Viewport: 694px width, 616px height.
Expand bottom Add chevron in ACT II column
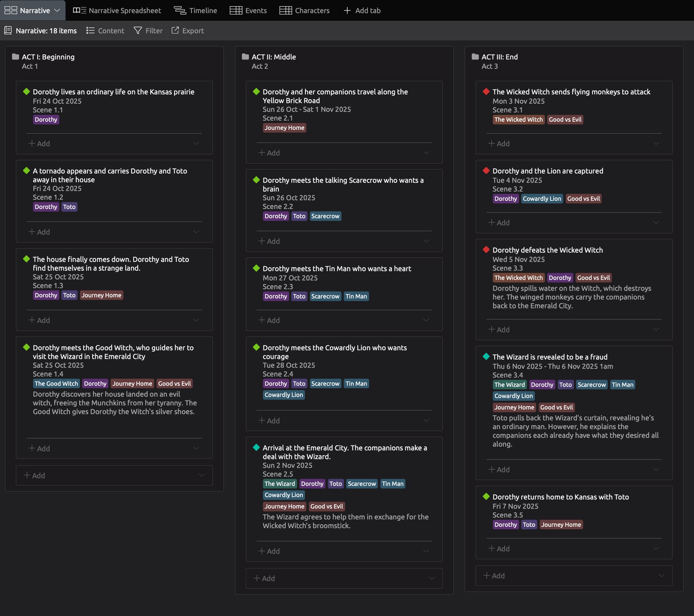click(x=432, y=578)
